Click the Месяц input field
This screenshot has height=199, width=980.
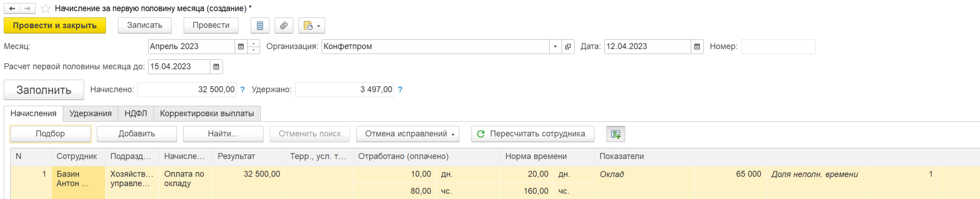tap(191, 47)
